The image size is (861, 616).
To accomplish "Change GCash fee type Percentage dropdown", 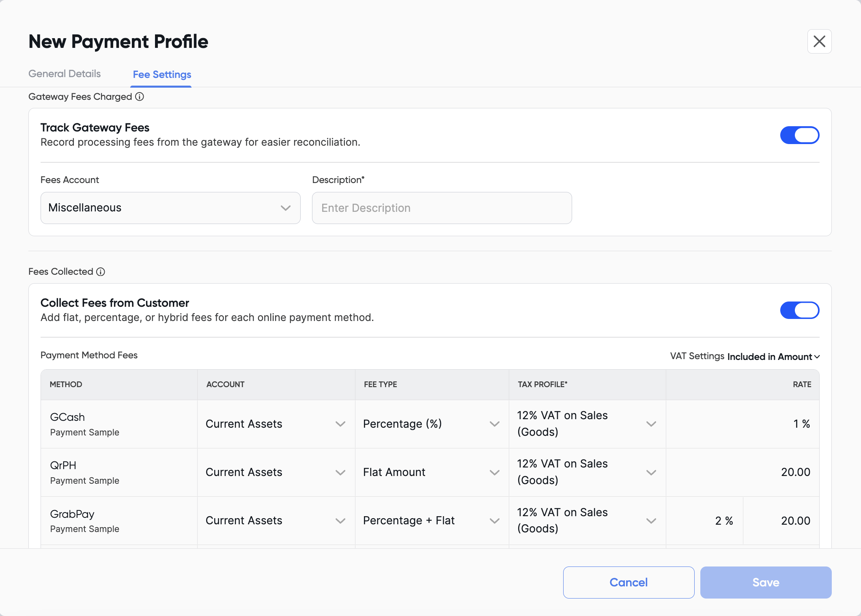I will coord(431,424).
